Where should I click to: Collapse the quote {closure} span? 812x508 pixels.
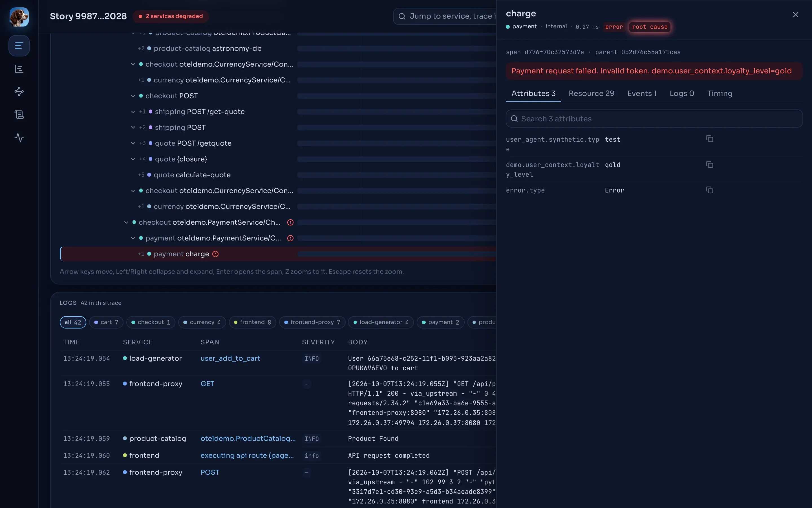tap(133, 159)
